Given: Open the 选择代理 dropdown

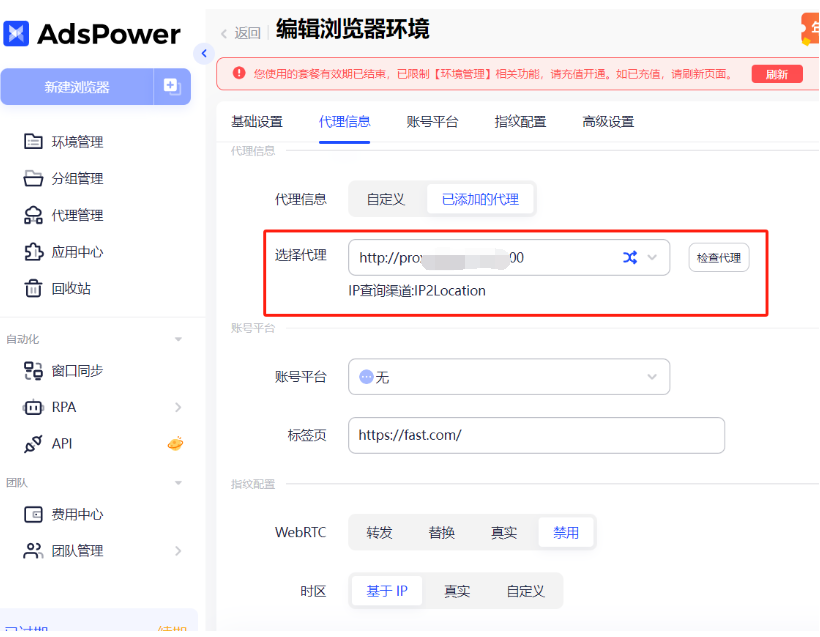Looking at the screenshot, I should 653,257.
